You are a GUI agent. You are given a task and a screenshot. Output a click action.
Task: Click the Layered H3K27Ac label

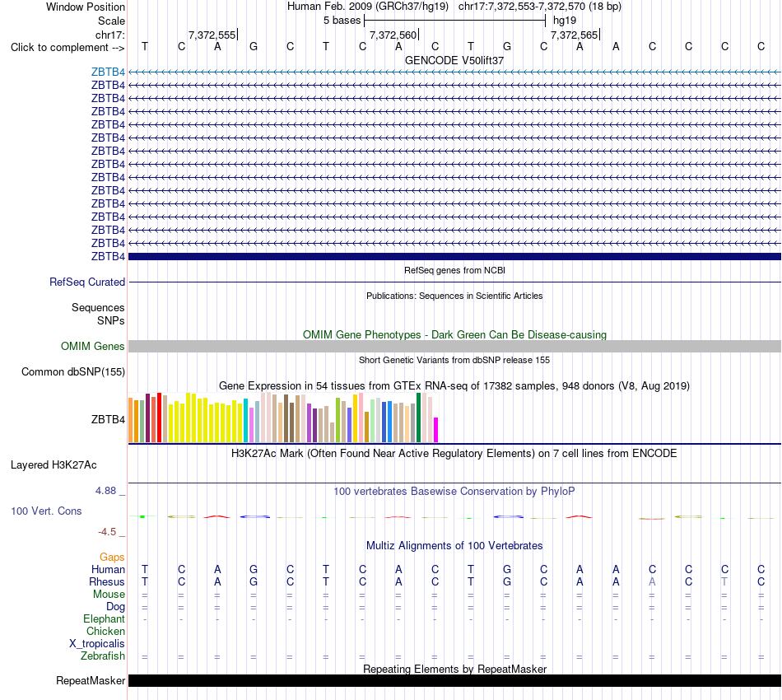(54, 465)
